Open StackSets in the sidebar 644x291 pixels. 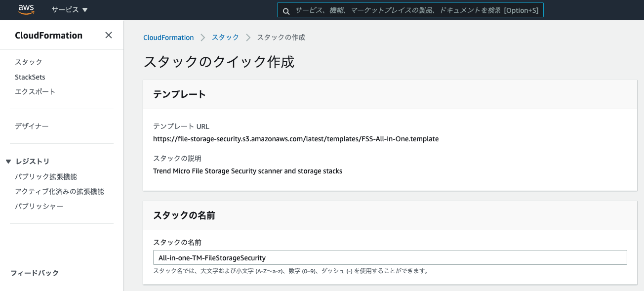(x=30, y=77)
